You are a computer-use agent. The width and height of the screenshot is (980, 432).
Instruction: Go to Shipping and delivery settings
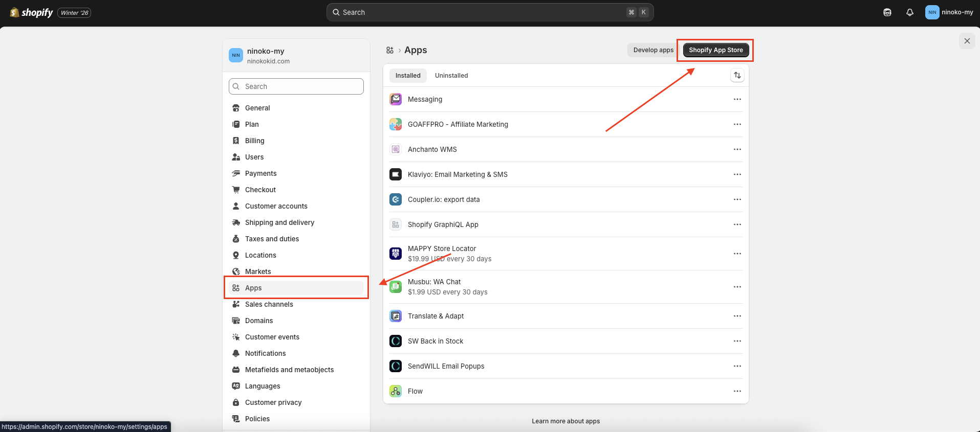pos(296,222)
